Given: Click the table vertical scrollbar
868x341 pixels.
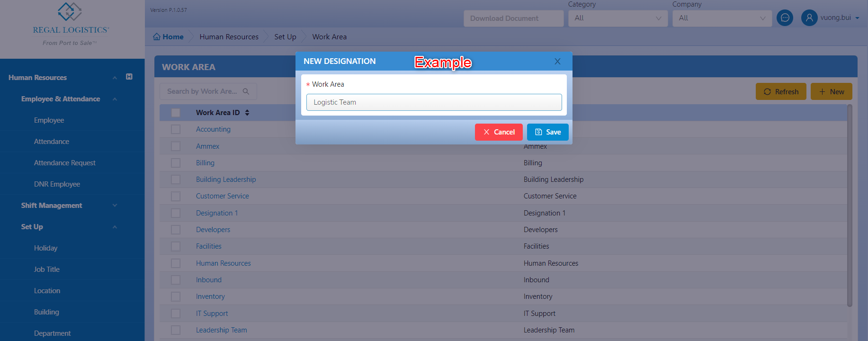Looking at the screenshot, I should coord(850,206).
